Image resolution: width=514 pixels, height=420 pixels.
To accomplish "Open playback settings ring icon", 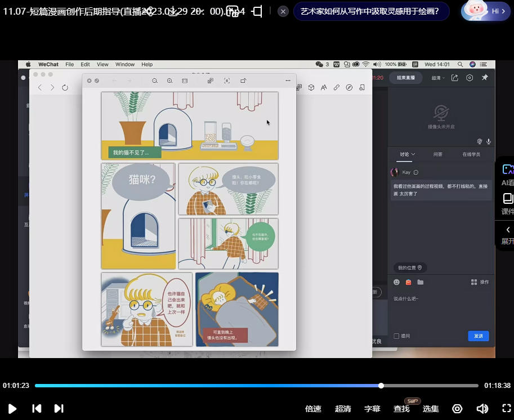I will point(457,409).
